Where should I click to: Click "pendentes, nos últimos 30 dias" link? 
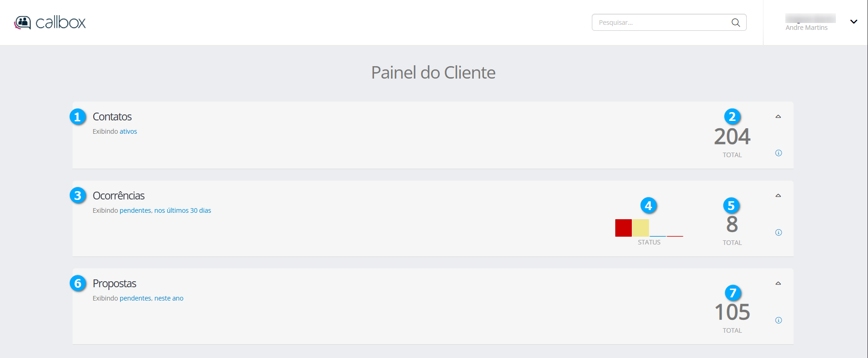pos(165,210)
